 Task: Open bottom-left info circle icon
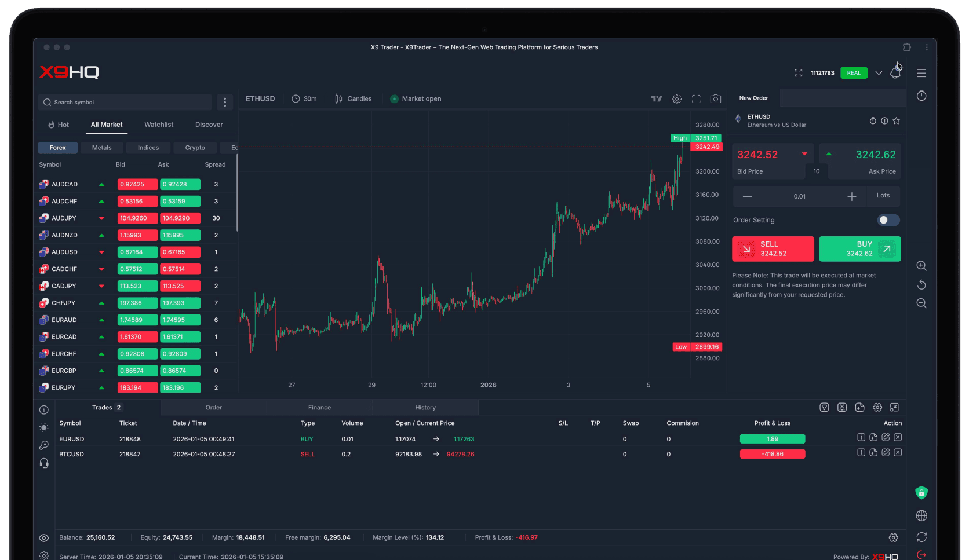[44, 410]
